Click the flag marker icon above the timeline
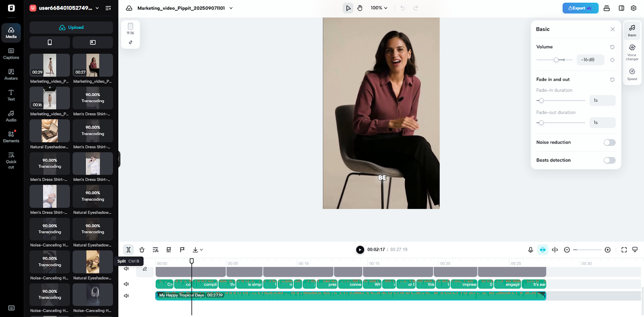 click(182, 250)
